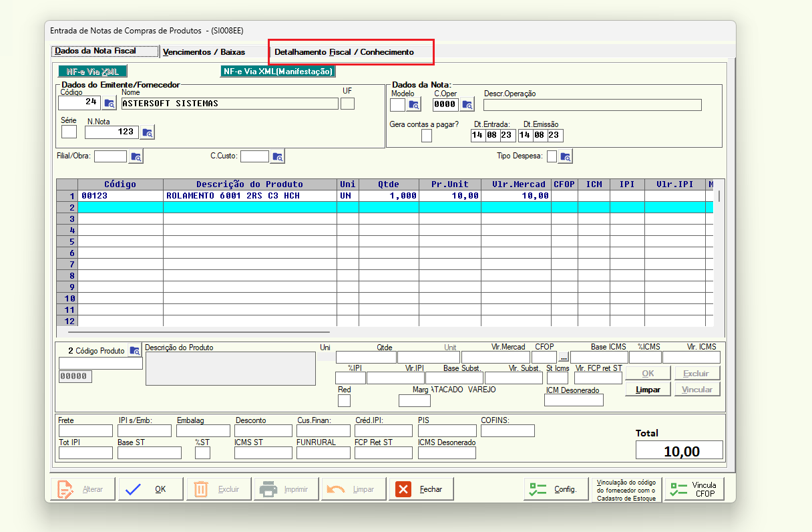This screenshot has height=532, width=812.
Task: Click the Total field showing 10,00
Action: click(x=679, y=450)
